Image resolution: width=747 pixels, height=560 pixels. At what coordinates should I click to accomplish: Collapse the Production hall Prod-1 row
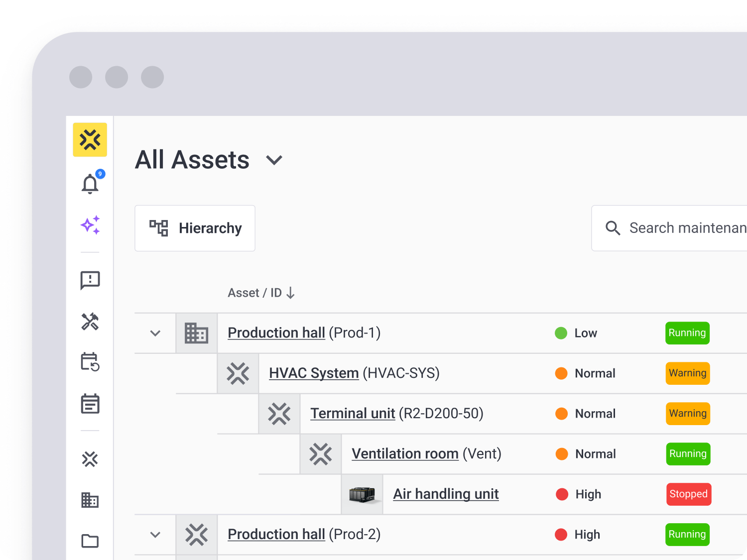pyautogui.click(x=155, y=333)
